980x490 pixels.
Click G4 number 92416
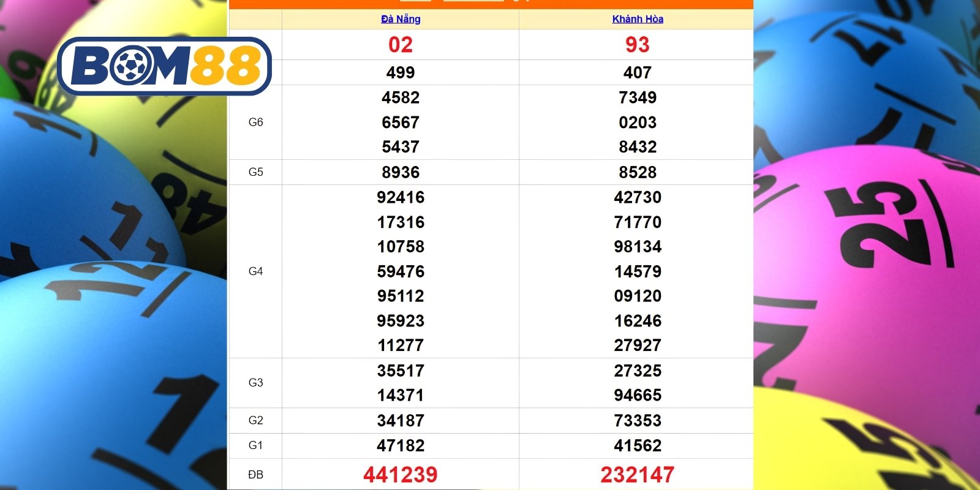[x=401, y=197]
